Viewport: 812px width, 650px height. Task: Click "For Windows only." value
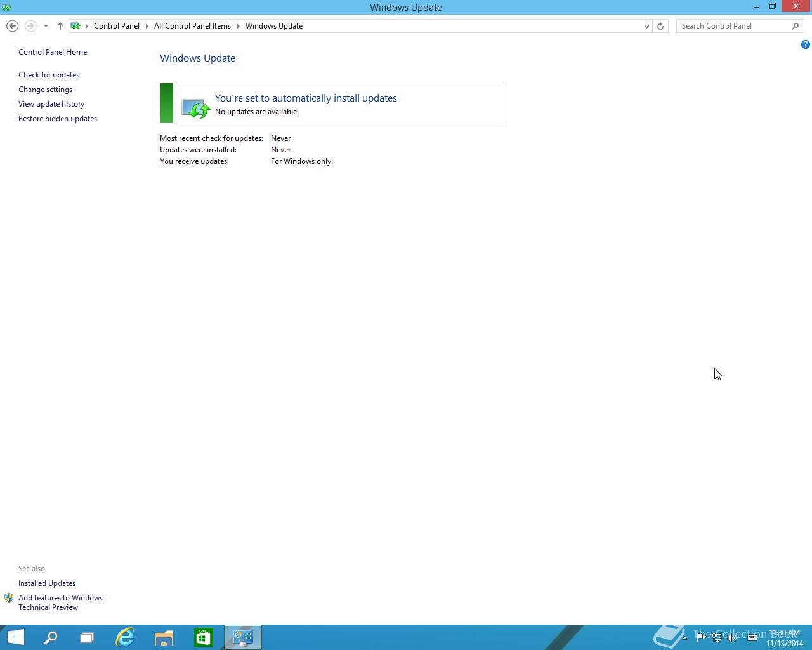coord(302,161)
